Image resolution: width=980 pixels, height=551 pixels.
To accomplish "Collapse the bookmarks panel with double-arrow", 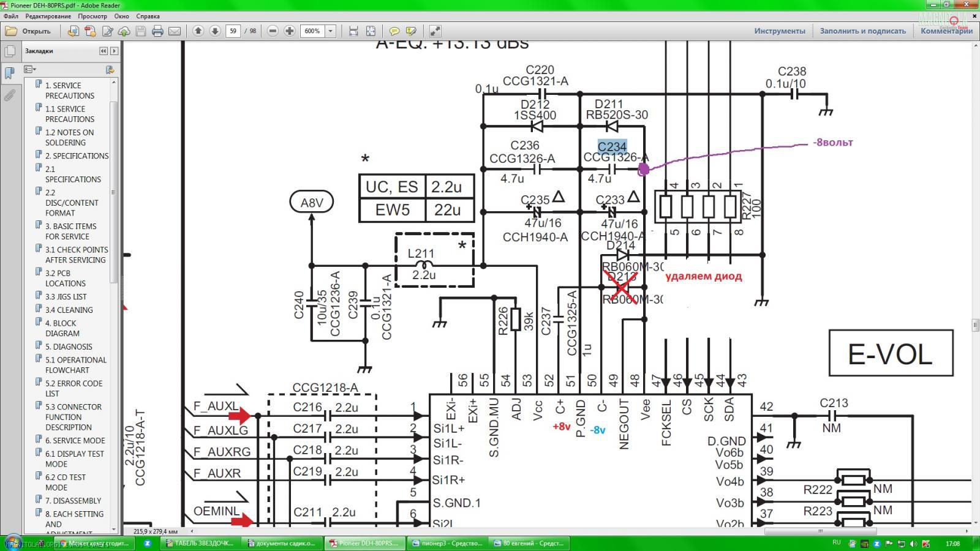I will point(103,51).
